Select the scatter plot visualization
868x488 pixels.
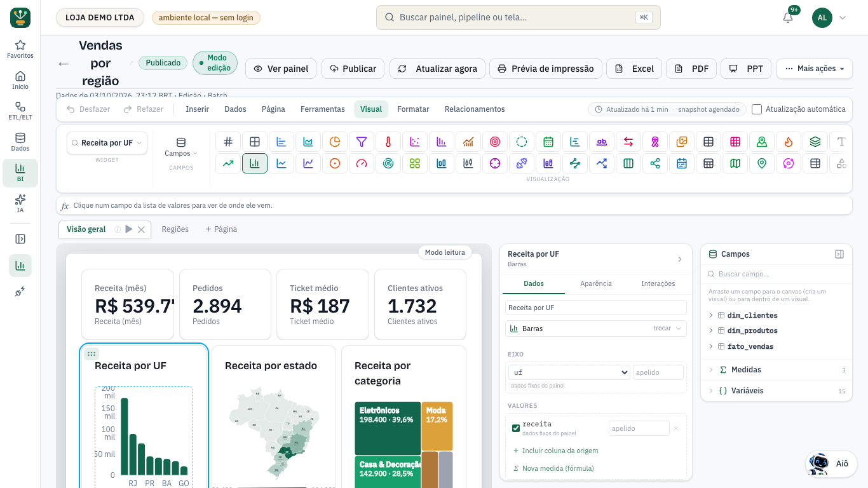tap(415, 142)
